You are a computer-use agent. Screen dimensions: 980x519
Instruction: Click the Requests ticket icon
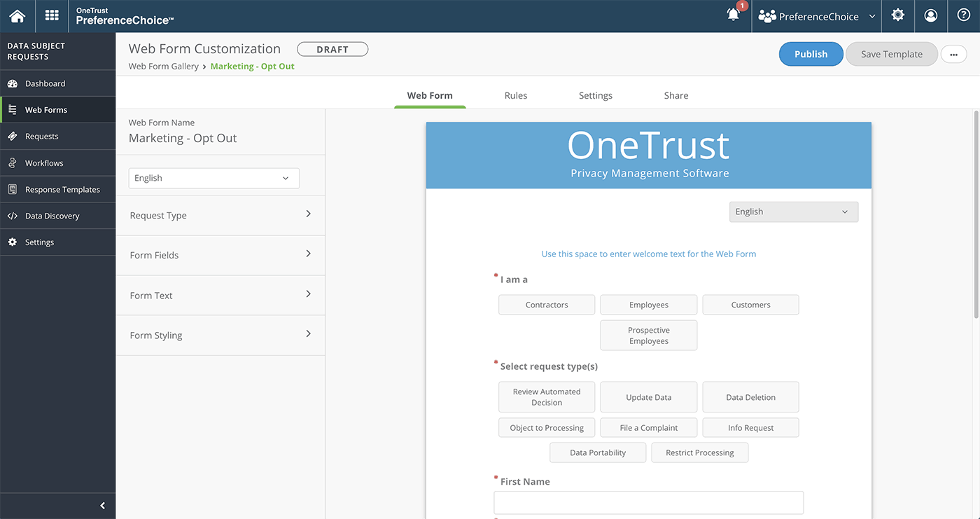(12, 137)
